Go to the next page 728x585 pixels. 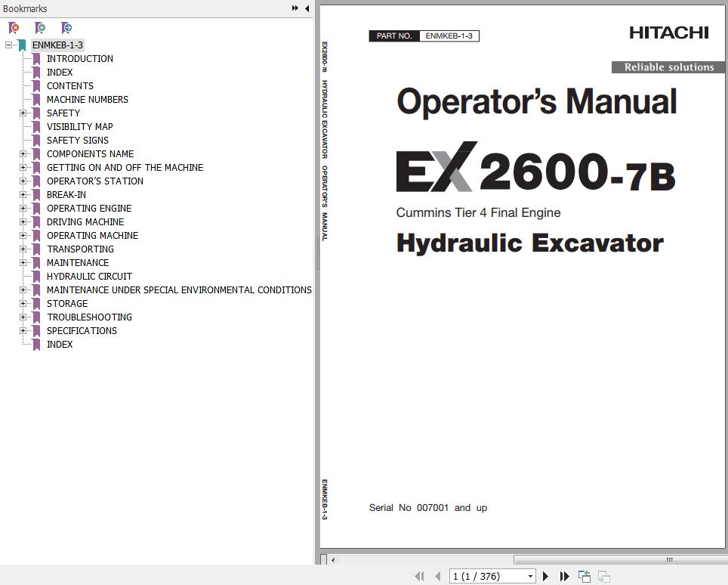[546, 576]
